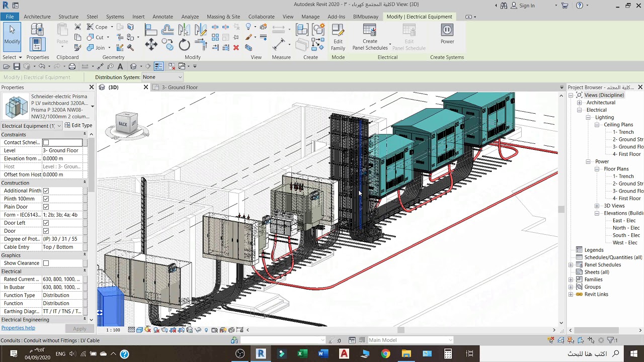644x362 pixels.
Task: Click the Apply button
Action: (79, 329)
